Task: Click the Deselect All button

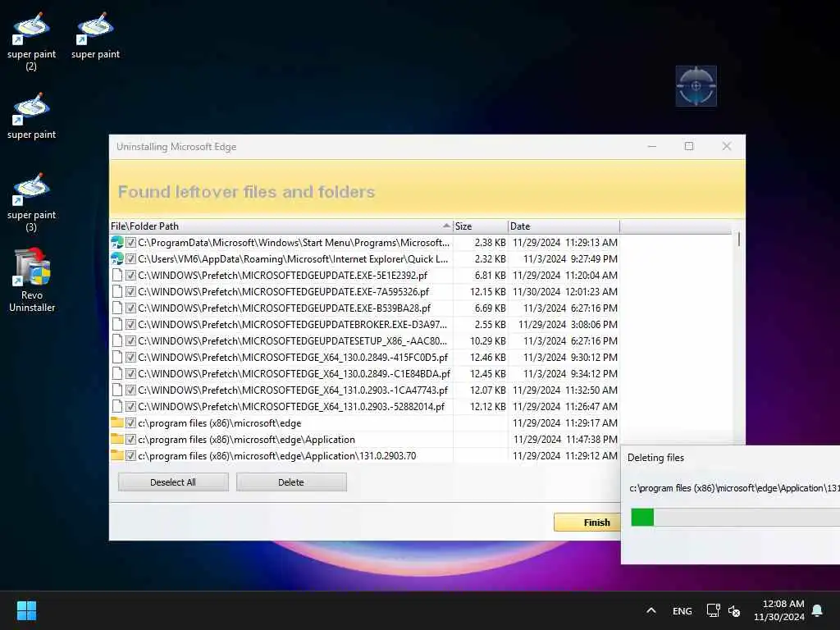Action: pyautogui.click(x=173, y=482)
